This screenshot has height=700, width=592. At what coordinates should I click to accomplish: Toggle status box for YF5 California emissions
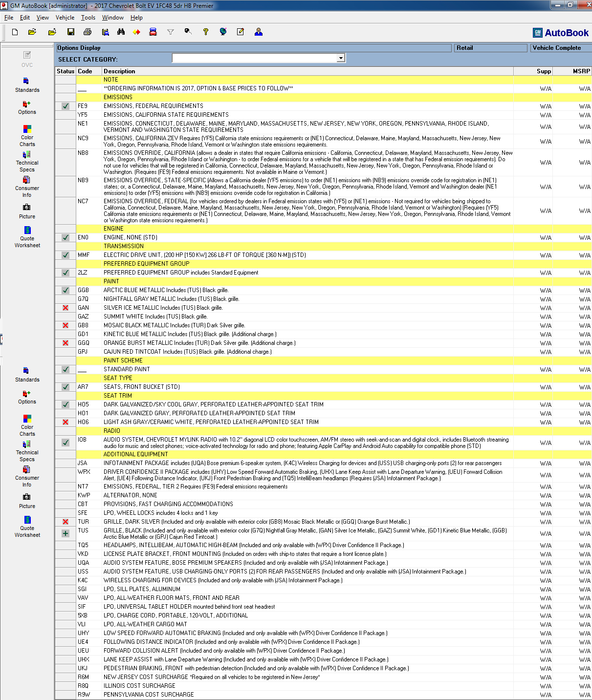point(66,115)
